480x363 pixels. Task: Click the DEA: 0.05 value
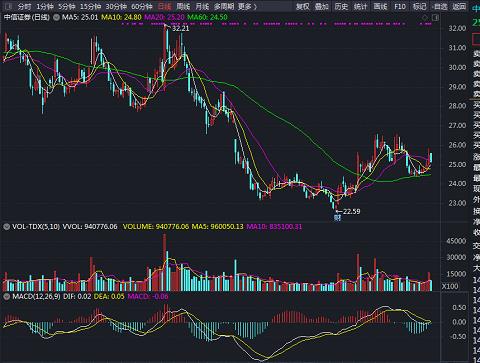[109, 296]
